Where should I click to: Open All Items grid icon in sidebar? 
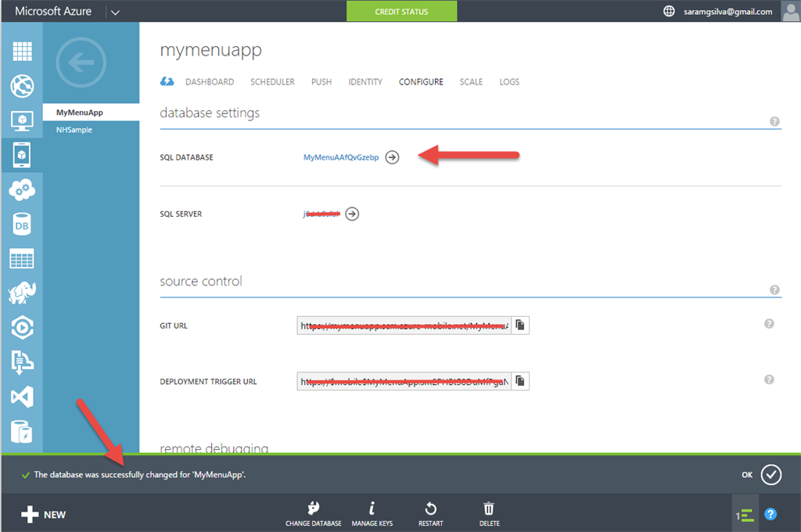point(22,51)
